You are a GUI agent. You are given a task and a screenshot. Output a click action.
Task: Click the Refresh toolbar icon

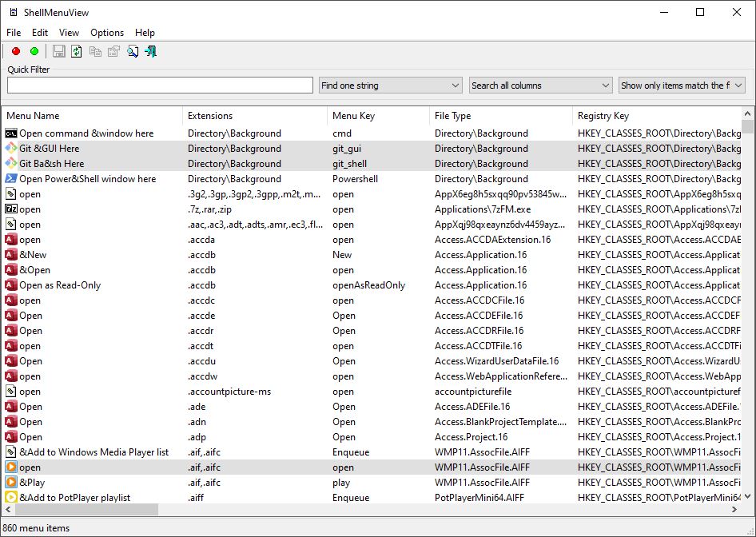click(77, 51)
